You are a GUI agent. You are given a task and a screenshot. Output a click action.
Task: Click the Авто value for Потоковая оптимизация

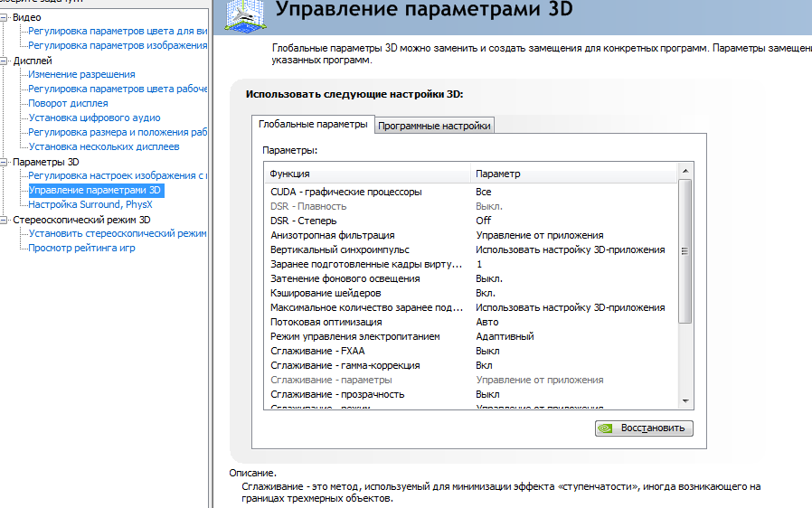(487, 323)
